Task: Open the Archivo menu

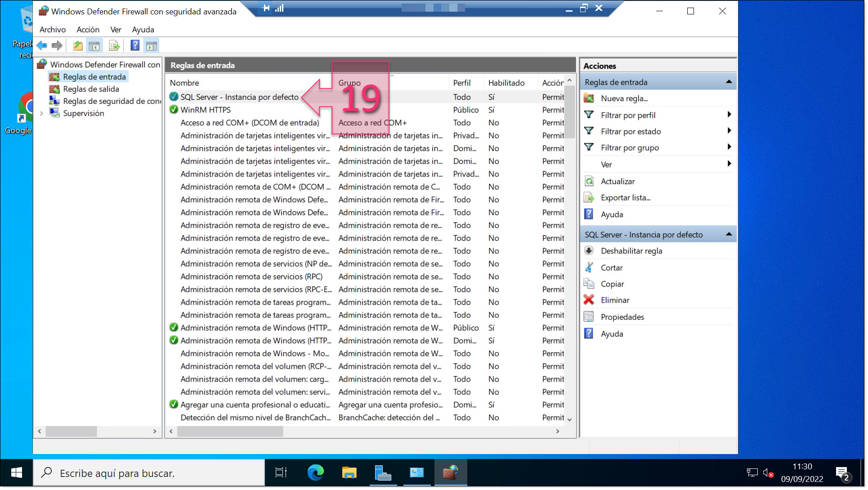Action: click(53, 30)
